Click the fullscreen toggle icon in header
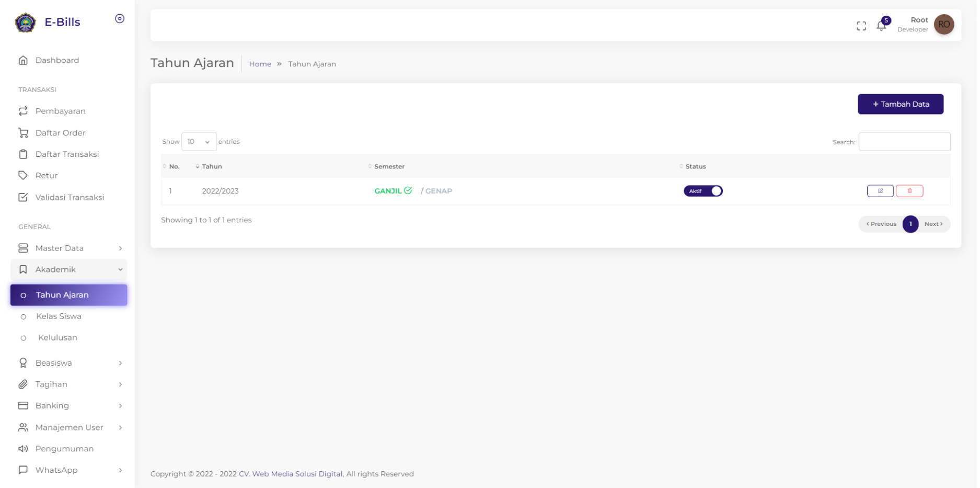 tap(861, 26)
